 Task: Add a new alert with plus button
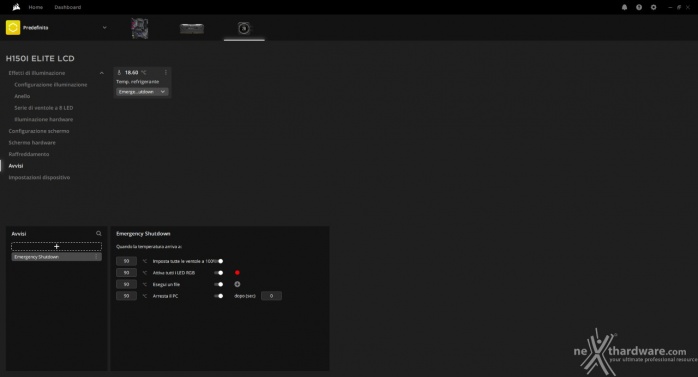tap(57, 246)
